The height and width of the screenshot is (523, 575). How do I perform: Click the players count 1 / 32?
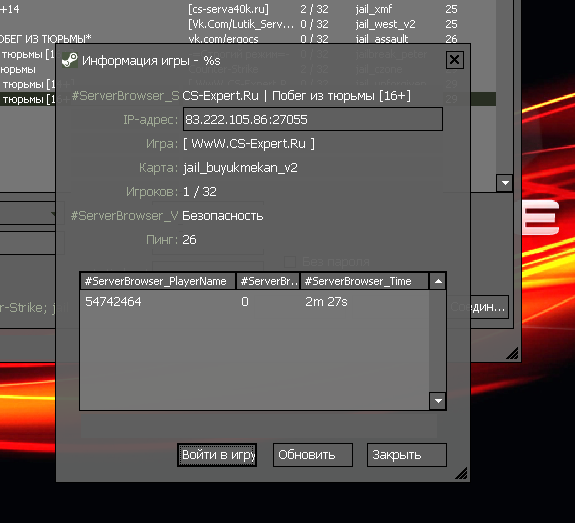pos(199,191)
